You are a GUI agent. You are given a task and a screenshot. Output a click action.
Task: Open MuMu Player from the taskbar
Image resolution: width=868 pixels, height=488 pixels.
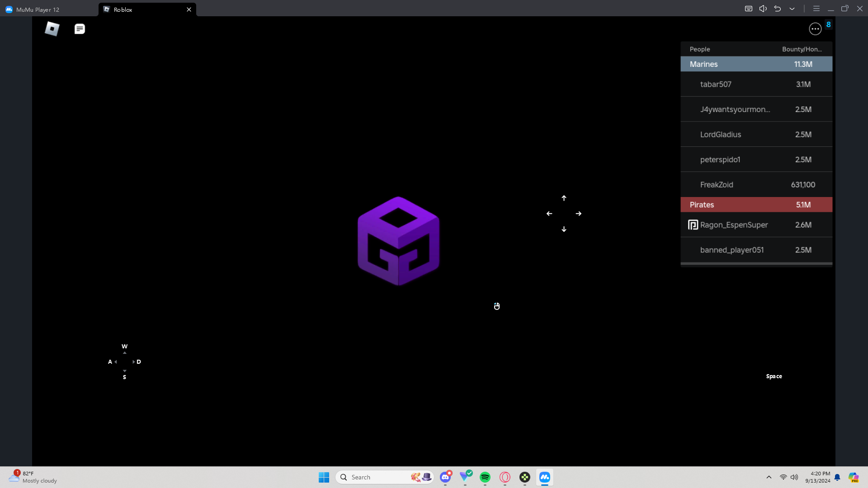545,477
